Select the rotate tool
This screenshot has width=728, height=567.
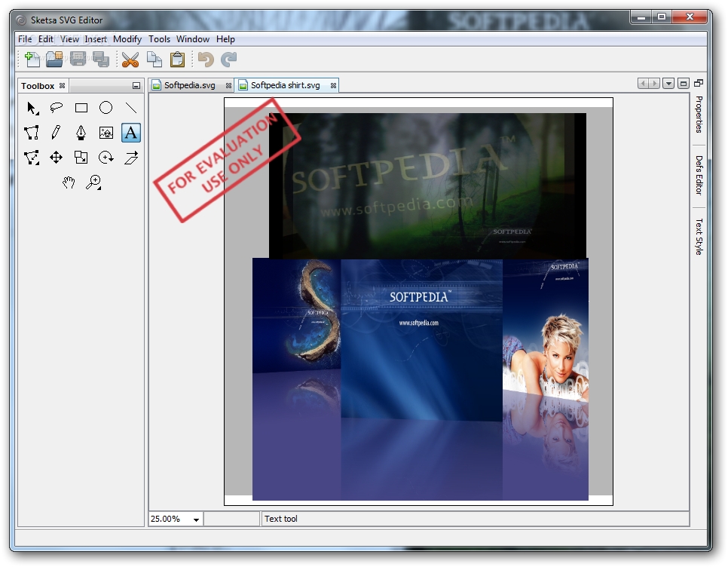(x=106, y=158)
